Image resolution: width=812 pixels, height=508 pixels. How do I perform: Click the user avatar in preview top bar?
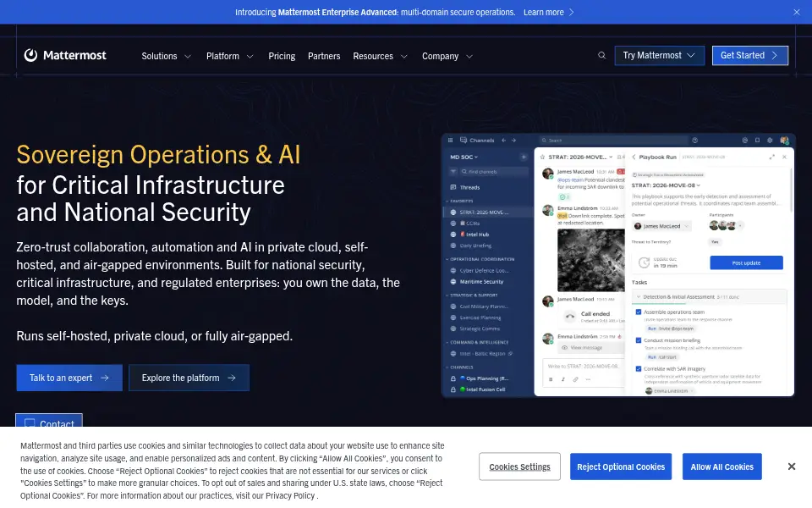[784, 140]
